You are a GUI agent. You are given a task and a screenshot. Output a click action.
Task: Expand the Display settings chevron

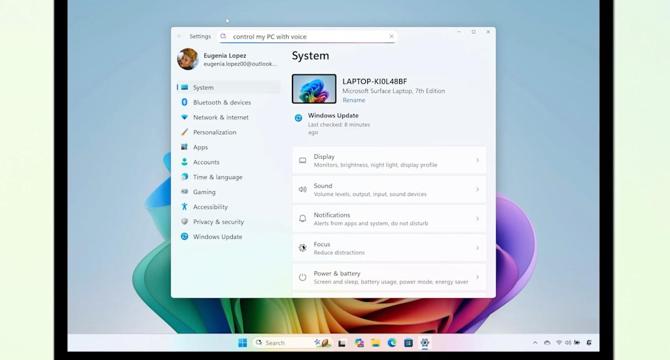coord(478,161)
